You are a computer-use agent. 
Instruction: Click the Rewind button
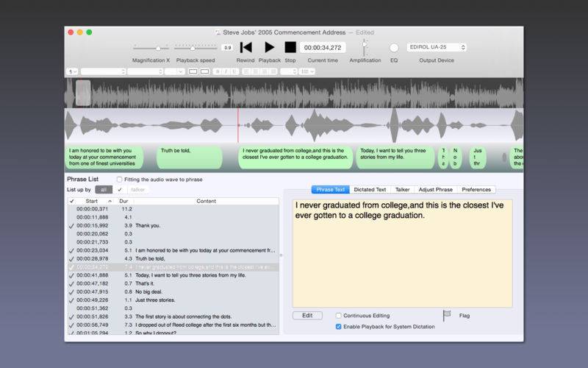[x=245, y=48]
